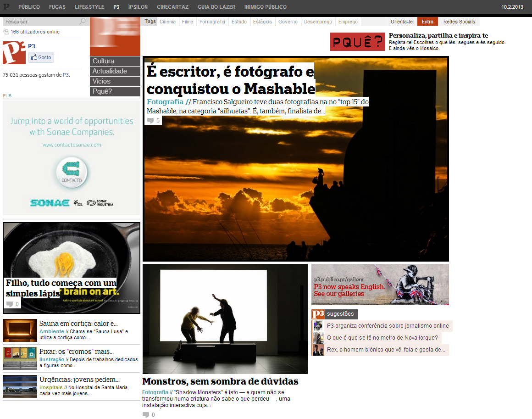The width and height of the screenshot is (532, 419).
Task: Click the Pornografia tag link
Action: click(212, 22)
